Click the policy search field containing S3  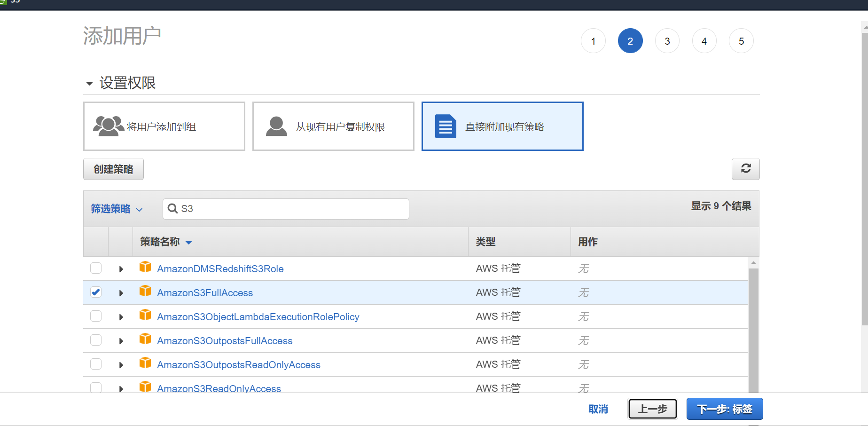coord(286,209)
